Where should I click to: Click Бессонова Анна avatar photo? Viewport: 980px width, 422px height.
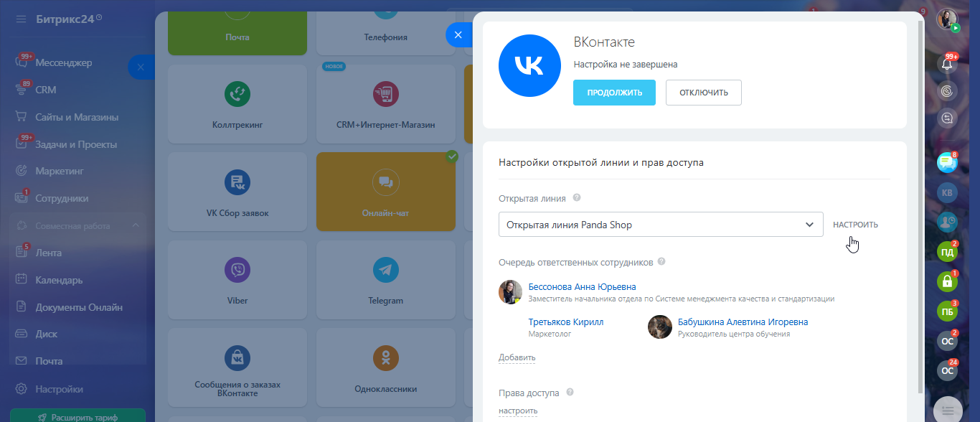click(510, 292)
